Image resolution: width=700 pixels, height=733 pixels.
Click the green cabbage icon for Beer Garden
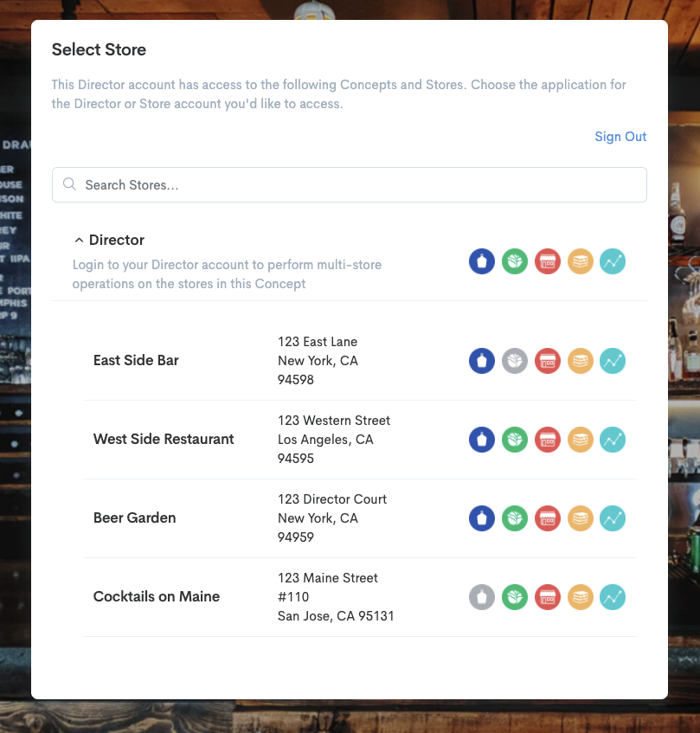click(x=515, y=518)
